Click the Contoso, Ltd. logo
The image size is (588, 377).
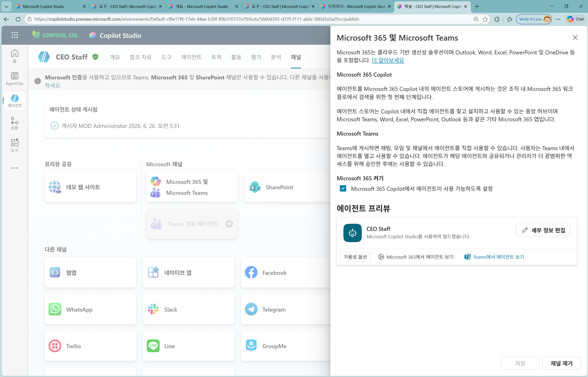tap(55, 35)
